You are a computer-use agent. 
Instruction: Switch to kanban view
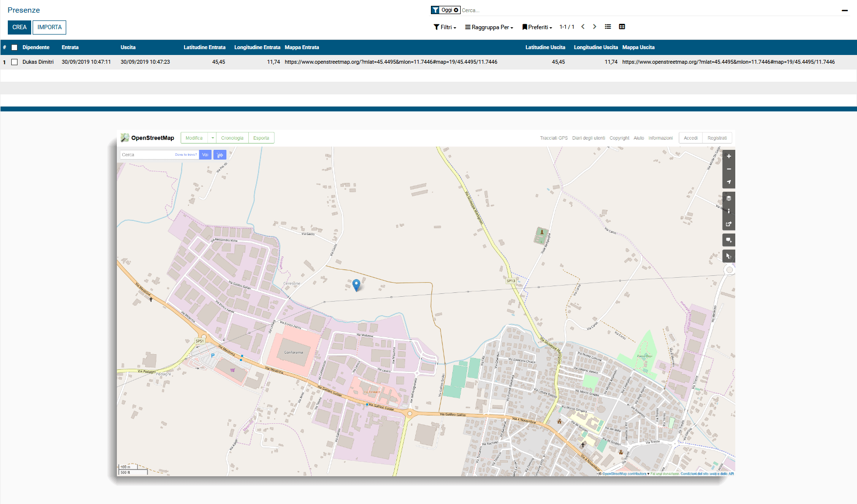click(x=622, y=27)
